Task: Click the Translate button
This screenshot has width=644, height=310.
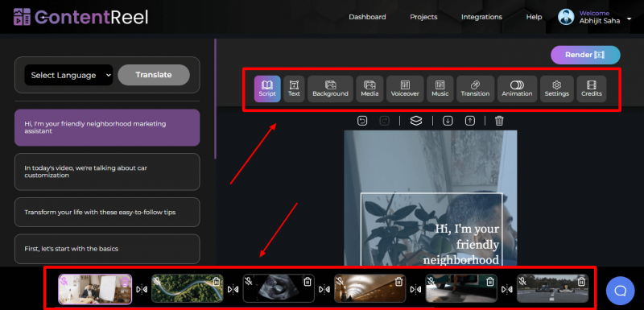Action: 154,75
